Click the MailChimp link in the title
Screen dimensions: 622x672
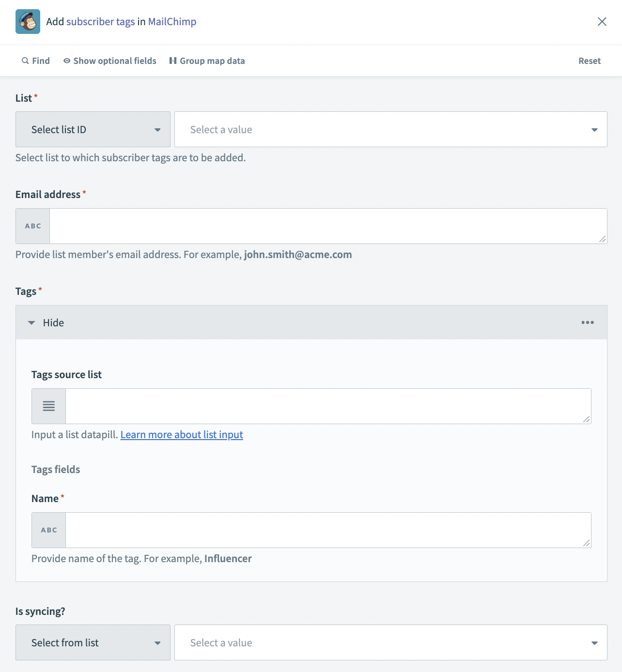point(172,21)
